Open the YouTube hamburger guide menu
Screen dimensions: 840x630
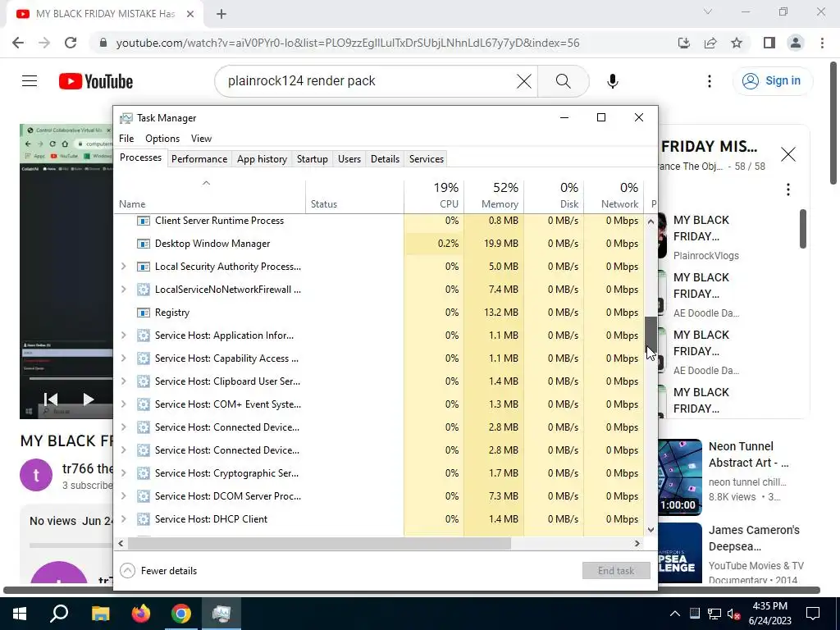coord(30,81)
